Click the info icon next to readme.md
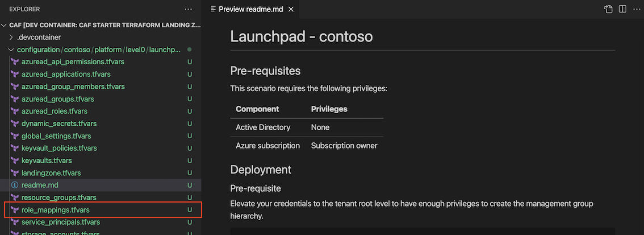644x235 pixels. click(15, 185)
